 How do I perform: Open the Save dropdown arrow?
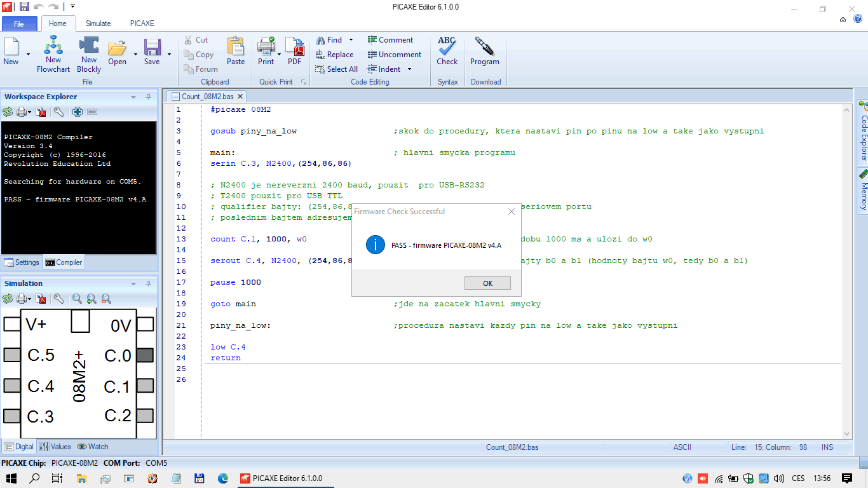point(169,55)
